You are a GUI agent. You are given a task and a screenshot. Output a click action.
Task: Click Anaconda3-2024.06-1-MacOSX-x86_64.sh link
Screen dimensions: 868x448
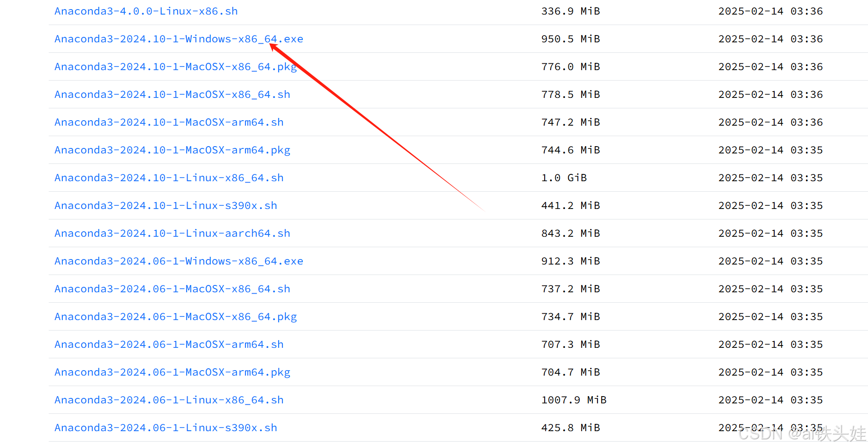pos(173,289)
